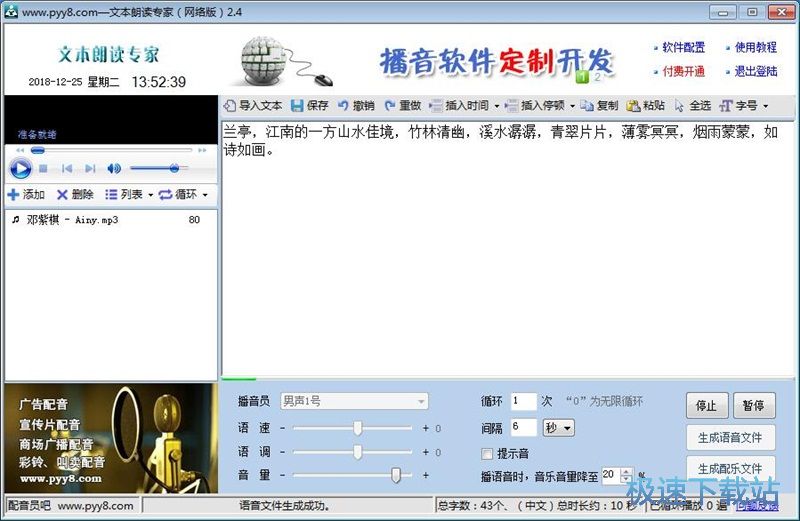Viewport: 800px width, 521px height.
Task: Save text using 保存 disk icon
Action: (x=310, y=106)
